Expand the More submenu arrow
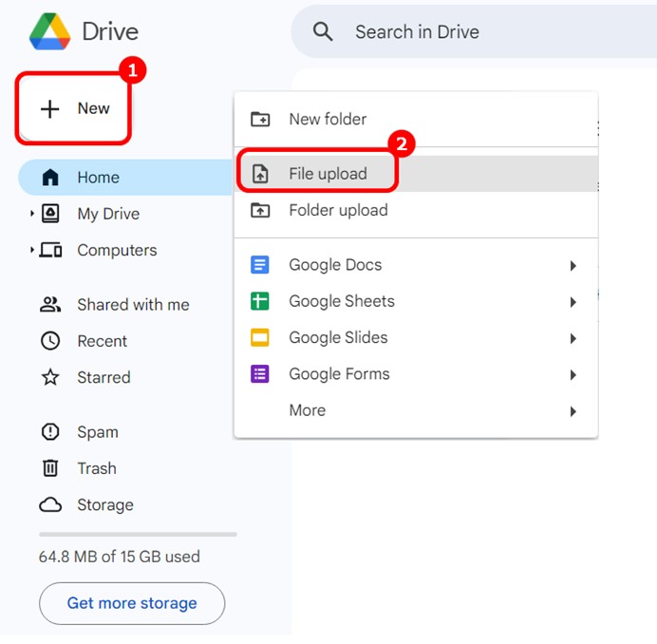 coord(573,411)
